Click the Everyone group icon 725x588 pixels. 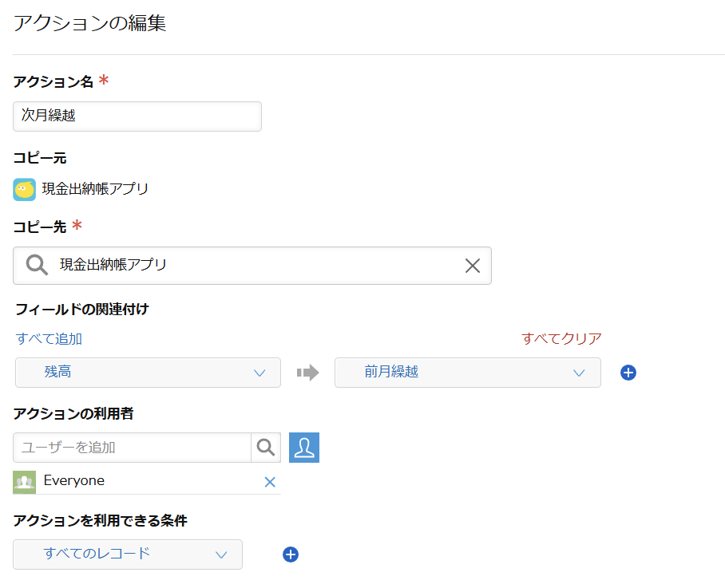24,481
